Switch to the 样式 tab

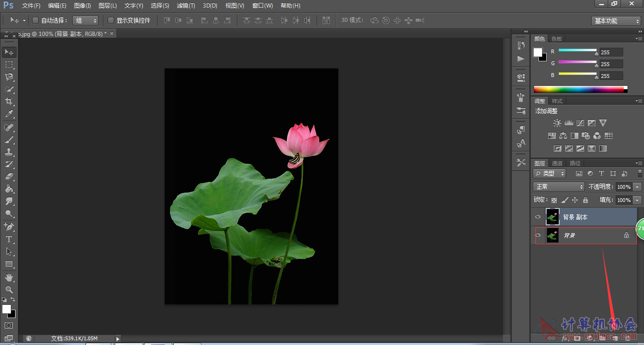[x=557, y=101]
